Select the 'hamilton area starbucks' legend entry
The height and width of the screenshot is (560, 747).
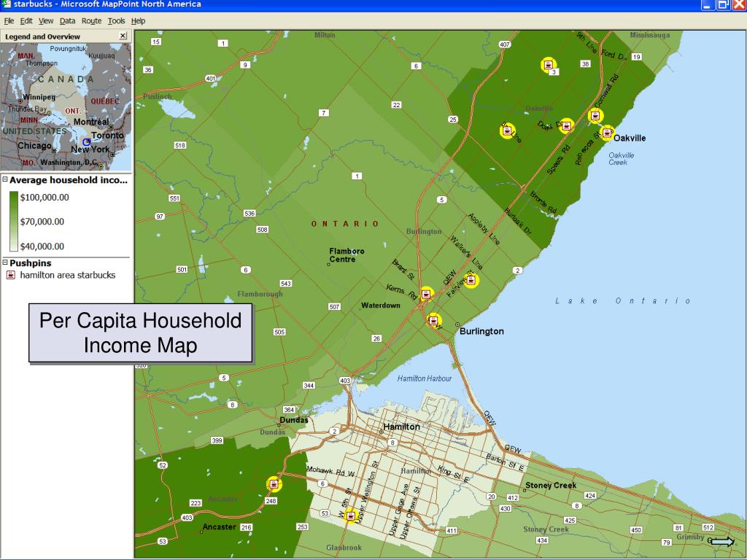point(68,275)
